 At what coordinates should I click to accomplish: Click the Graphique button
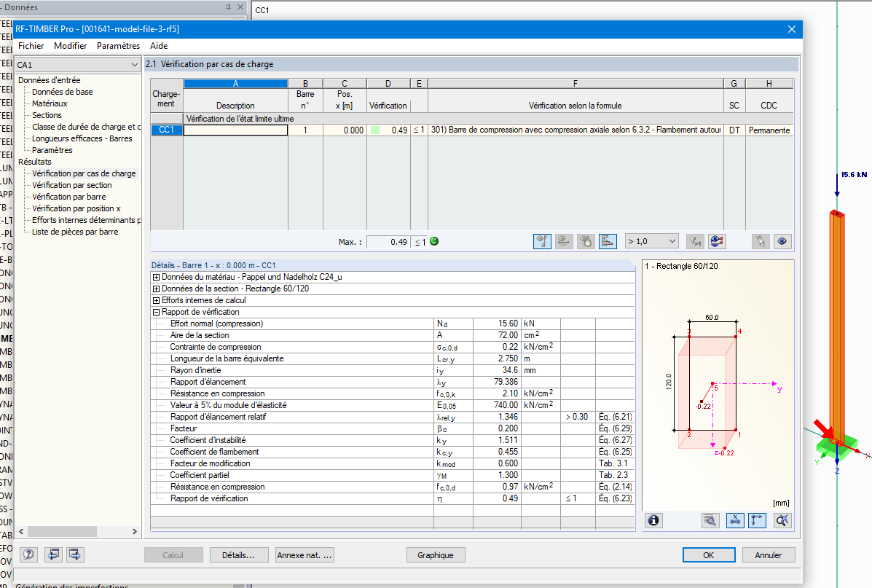pos(436,555)
